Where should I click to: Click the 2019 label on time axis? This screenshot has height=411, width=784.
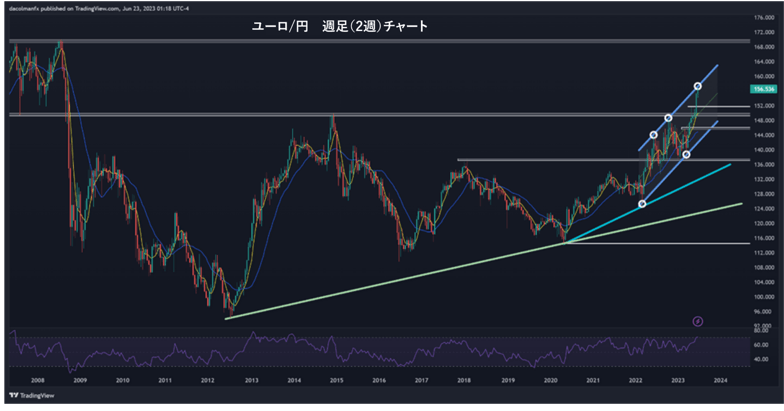click(x=508, y=380)
